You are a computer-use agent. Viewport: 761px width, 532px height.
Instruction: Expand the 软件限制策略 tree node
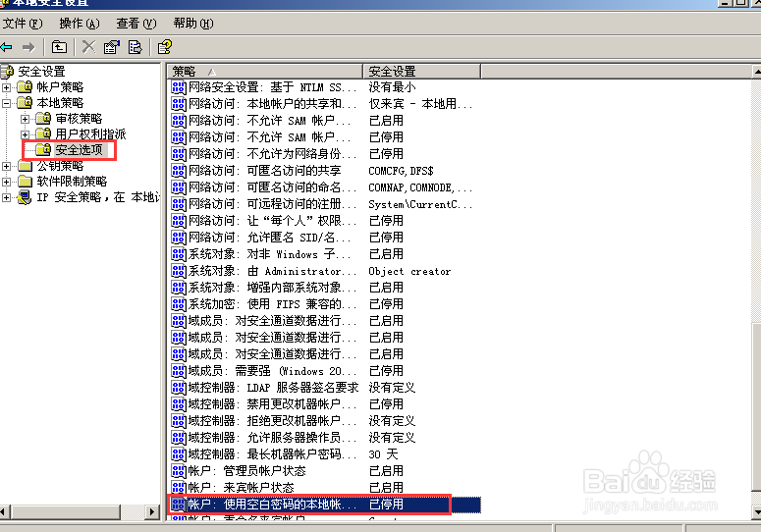point(6,182)
